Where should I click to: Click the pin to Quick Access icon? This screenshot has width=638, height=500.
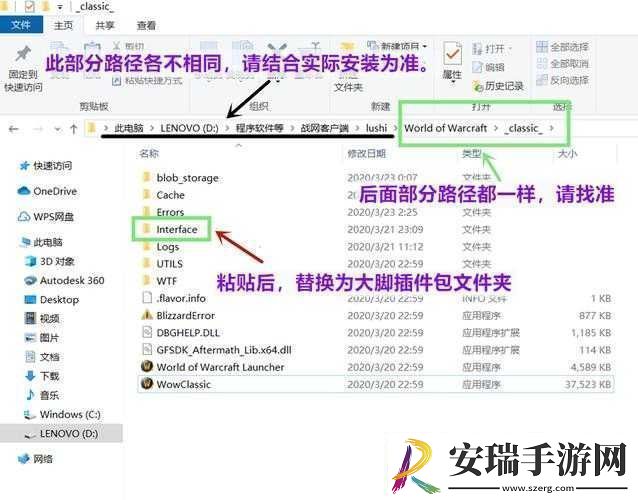23,55
